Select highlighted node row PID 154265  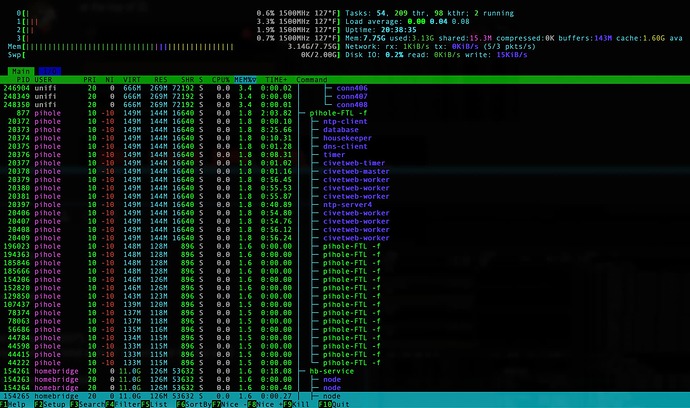345,396
